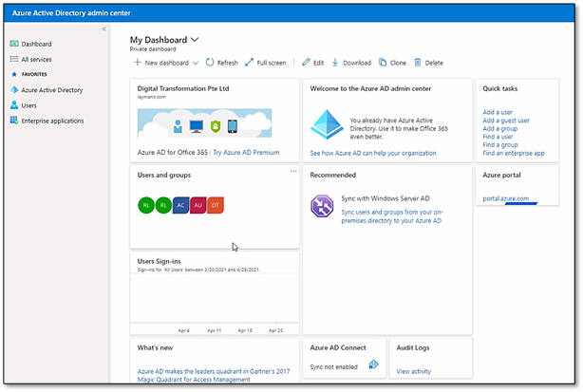Collapse the left sidebar with double chevron

click(x=103, y=29)
